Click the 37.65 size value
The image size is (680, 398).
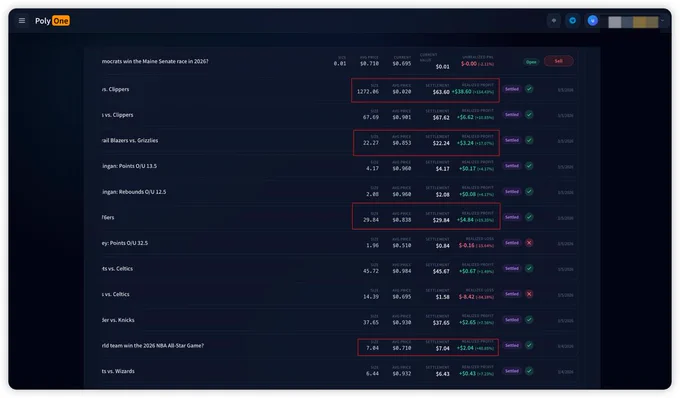click(x=371, y=322)
